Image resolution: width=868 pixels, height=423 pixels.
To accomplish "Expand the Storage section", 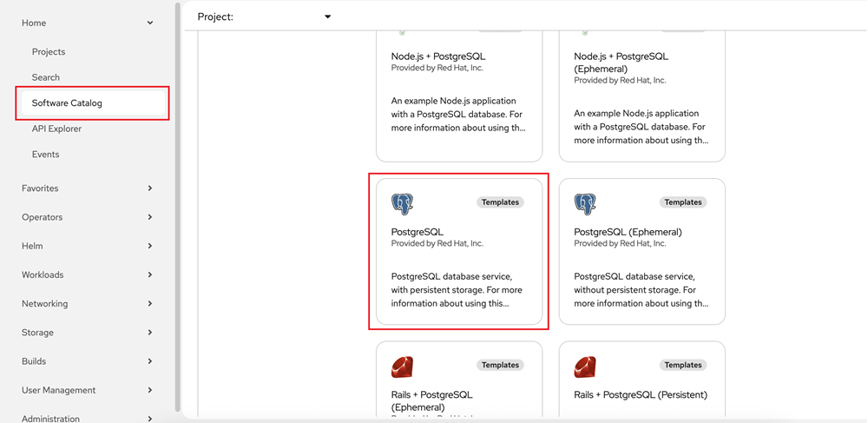I will [x=88, y=332].
